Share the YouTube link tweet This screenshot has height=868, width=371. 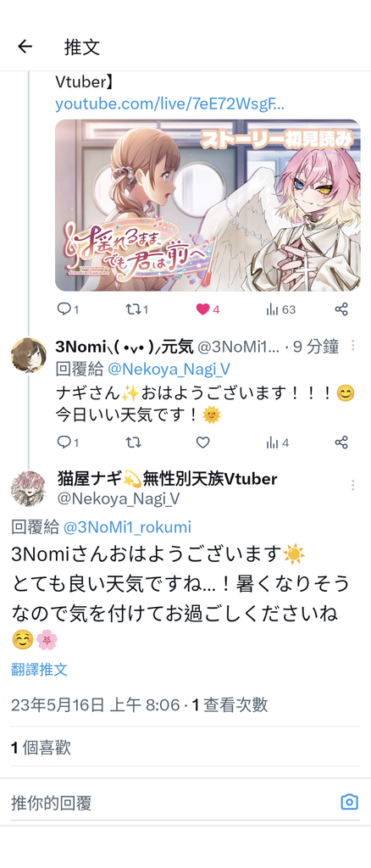pyautogui.click(x=341, y=309)
